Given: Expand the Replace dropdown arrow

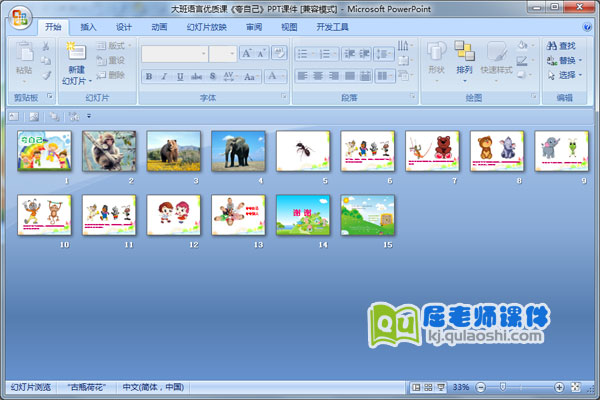Looking at the screenshot, I should pos(581,60).
